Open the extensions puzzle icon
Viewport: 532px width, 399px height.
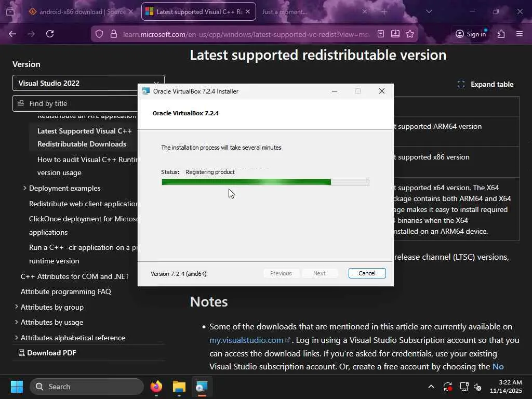tap(501, 34)
